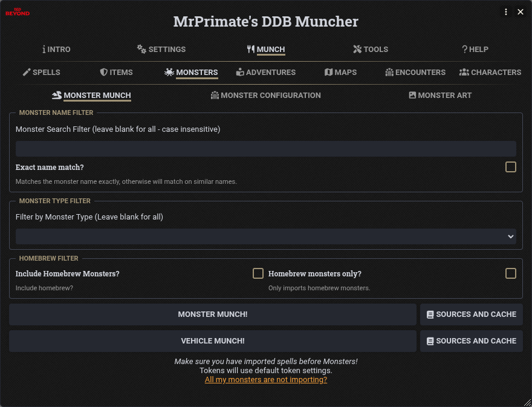Click the dragon icon beside Monster Munch
Image resolution: width=532 pixels, height=407 pixels.
[57, 95]
